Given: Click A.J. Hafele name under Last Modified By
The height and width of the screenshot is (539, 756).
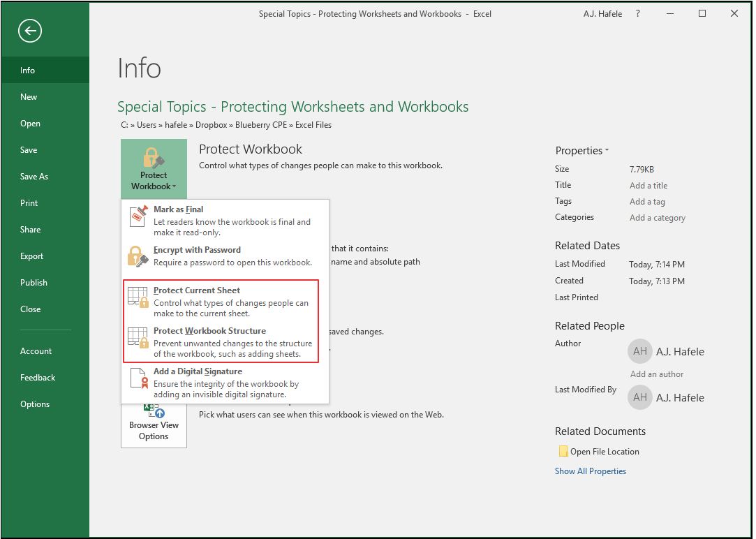Looking at the screenshot, I should (680, 398).
